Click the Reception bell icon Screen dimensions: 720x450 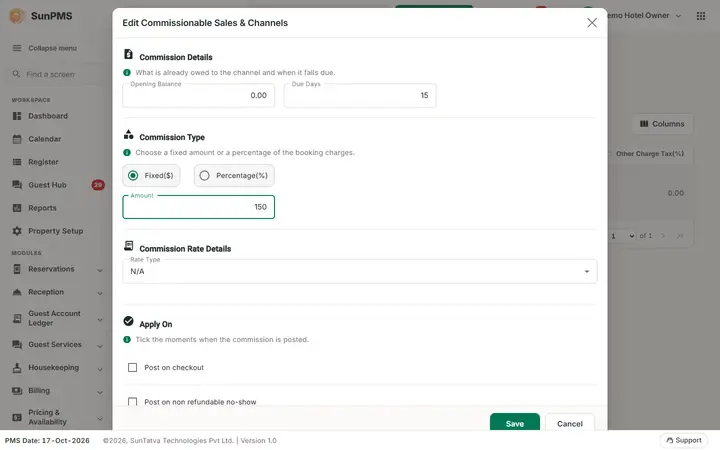point(17,292)
